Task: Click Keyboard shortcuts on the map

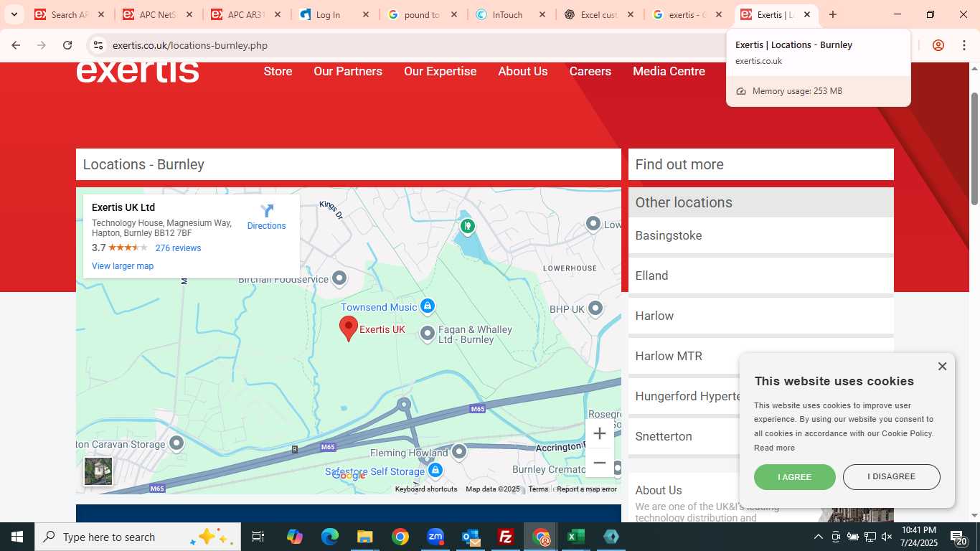Action: pos(426,489)
